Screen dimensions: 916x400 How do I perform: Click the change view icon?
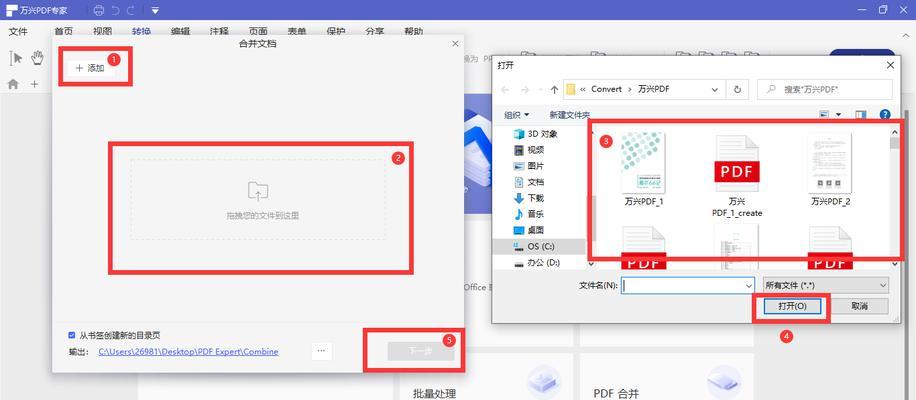coord(824,115)
